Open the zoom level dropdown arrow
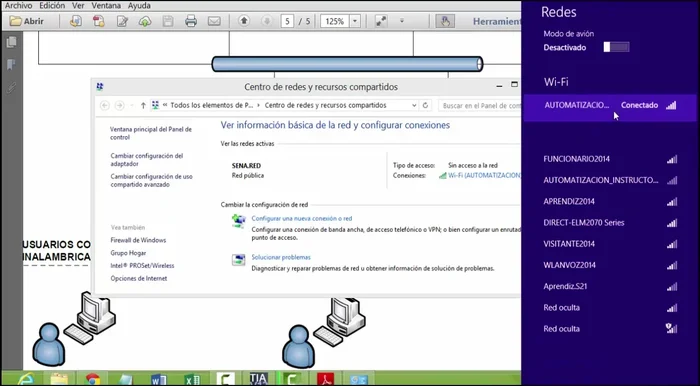Image resolution: width=700 pixels, height=386 pixels. point(355,21)
